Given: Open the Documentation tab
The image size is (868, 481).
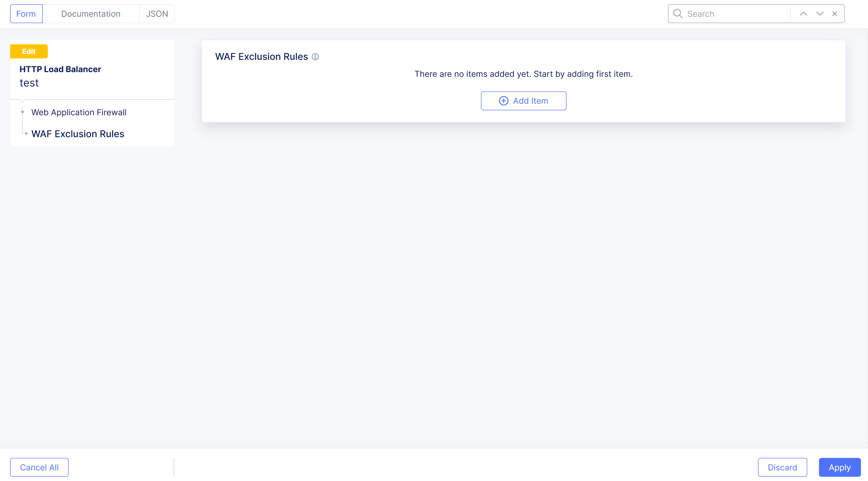Looking at the screenshot, I should [x=91, y=14].
